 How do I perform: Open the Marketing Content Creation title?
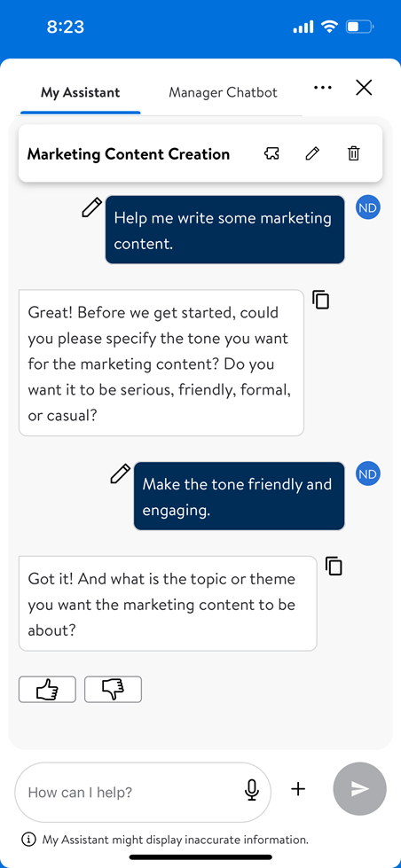coord(129,154)
